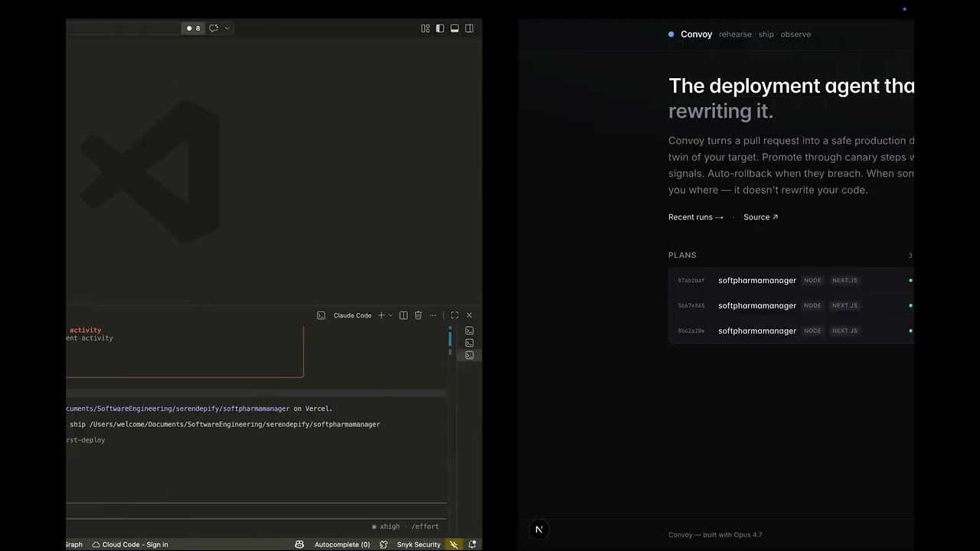Click the Cloud Code - Sign in status item

(129, 544)
